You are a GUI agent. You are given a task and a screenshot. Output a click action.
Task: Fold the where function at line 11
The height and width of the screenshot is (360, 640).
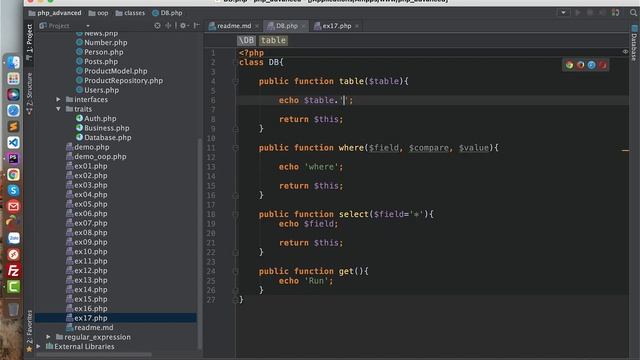(236, 148)
